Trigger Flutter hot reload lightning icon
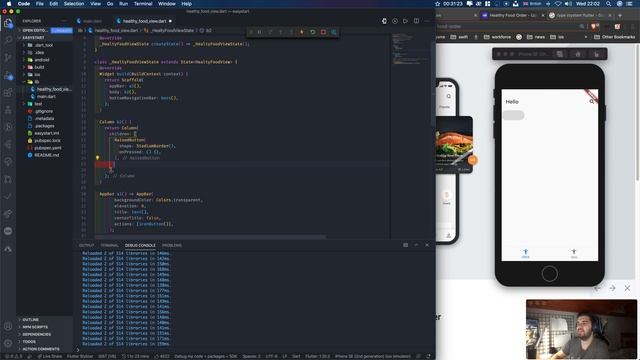Screen dimensions: 640x360 click(x=302, y=32)
